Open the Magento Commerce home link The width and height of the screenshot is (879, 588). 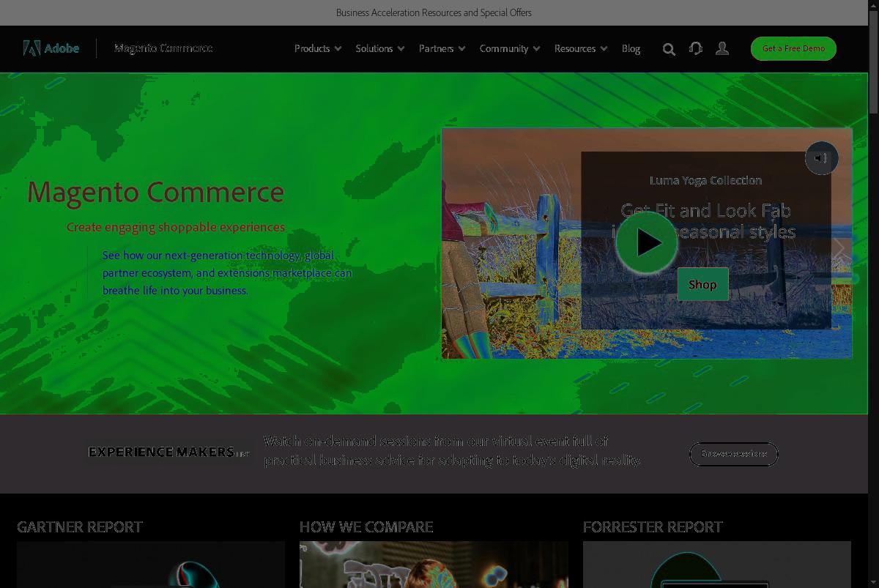(x=163, y=48)
